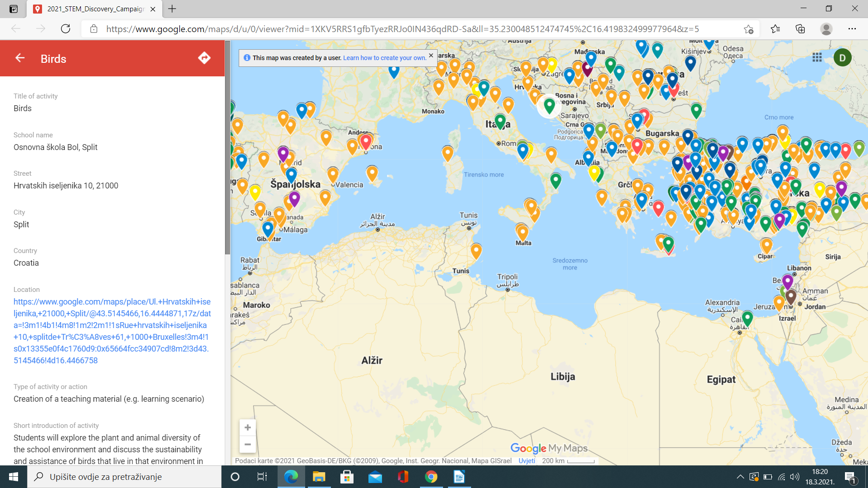Focus the browser address bar URL
Screen dimensions: 868x488
point(402,29)
